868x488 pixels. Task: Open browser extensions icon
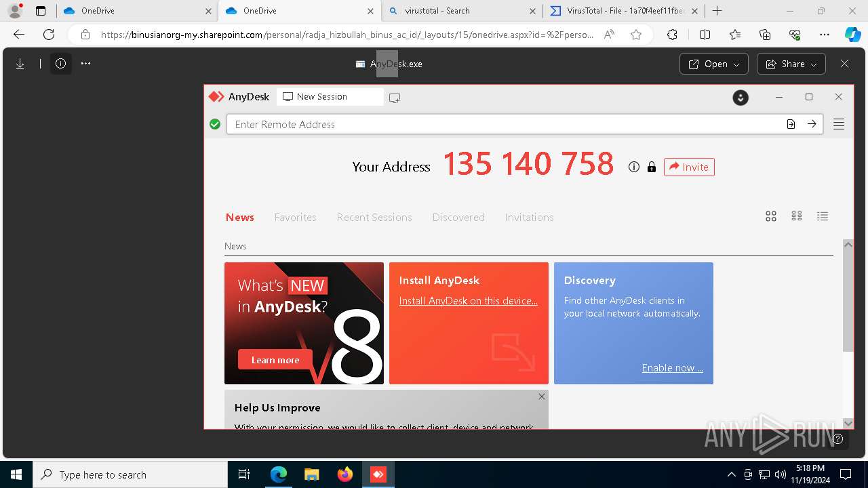tap(672, 35)
